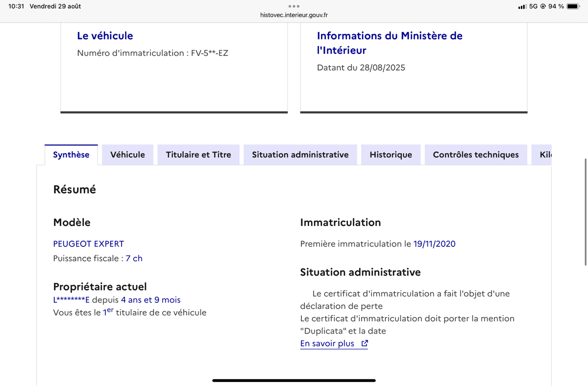The image size is (588, 386).
Task: Click the Résumé heading
Action: point(74,190)
